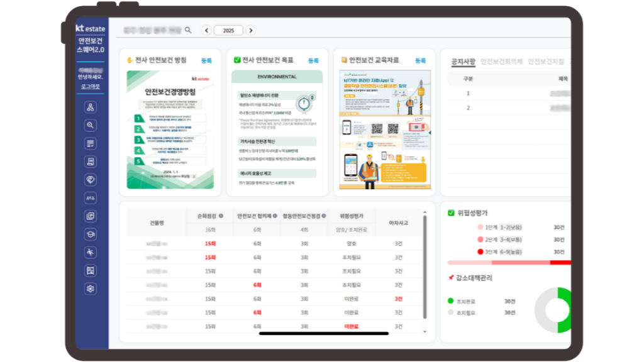
Task: Click the pin icon beside 감소대책관리
Action: [x=450, y=278]
